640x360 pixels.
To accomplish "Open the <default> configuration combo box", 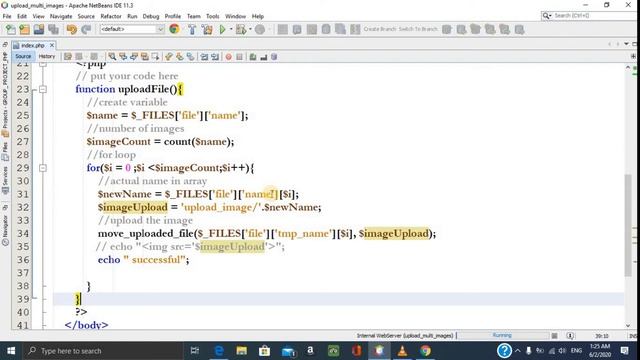I will point(132,29).
